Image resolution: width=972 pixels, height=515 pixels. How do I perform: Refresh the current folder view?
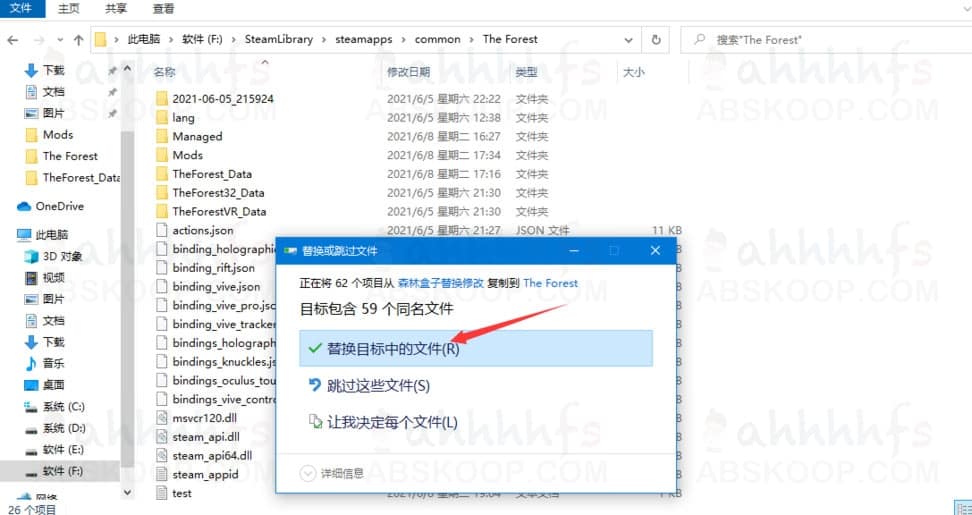pyautogui.click(x=656, y=40)
